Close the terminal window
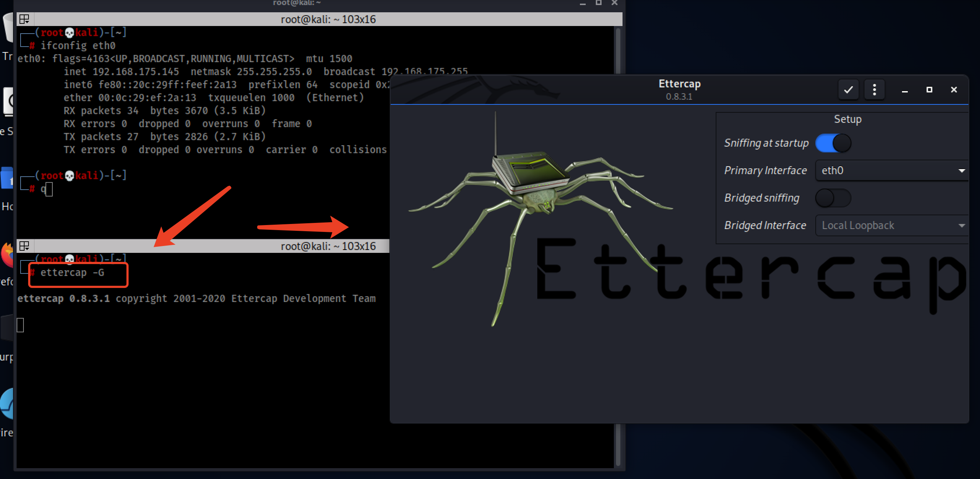This screenshot has width=980, height=479. [615, 3]
